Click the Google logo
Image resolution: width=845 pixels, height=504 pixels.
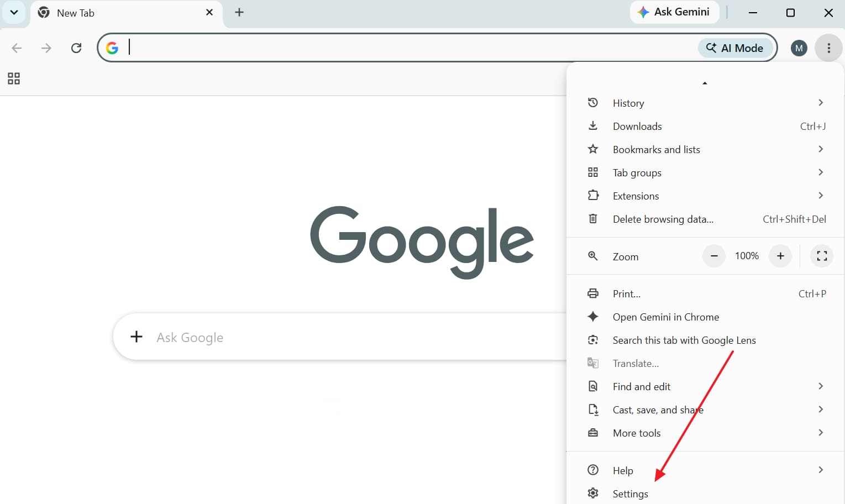point(422,242)
